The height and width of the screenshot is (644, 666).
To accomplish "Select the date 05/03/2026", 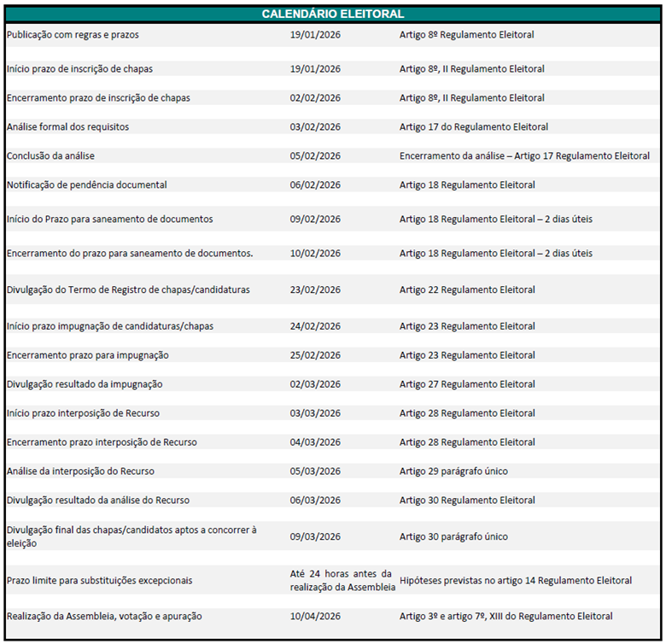I will click(x=315, y=471).
